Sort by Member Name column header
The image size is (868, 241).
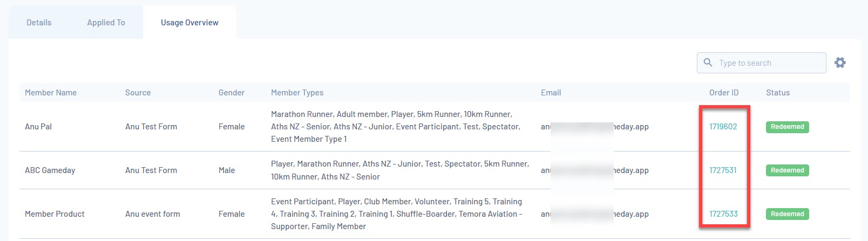pos(51,93)
